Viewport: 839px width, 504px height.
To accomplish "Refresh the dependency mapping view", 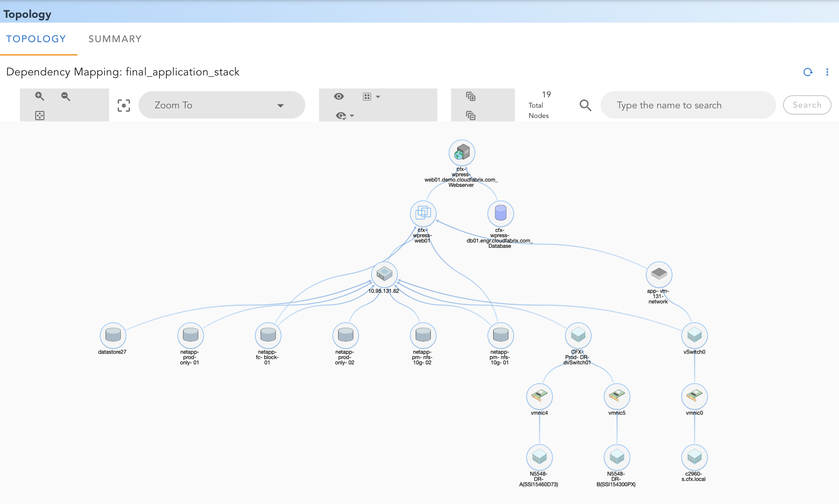I will [808, 72].
